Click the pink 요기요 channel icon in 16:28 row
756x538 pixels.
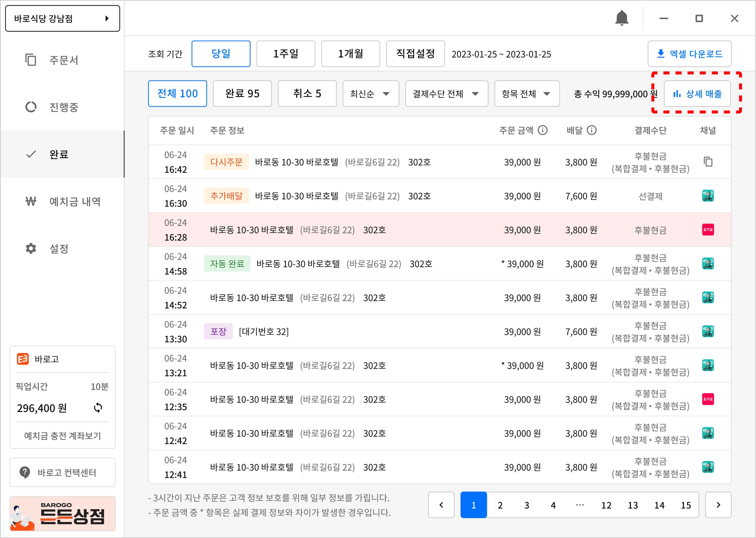(x=708, y=230)
